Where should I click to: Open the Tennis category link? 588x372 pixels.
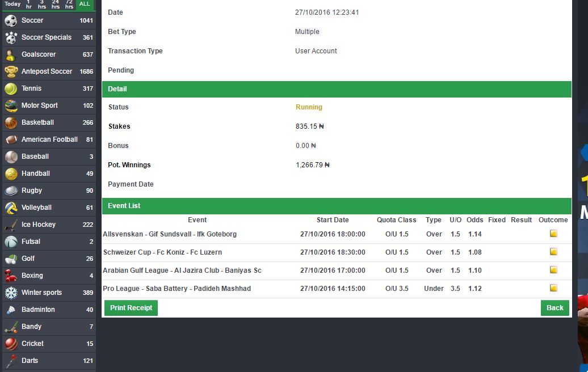point(49,88)
